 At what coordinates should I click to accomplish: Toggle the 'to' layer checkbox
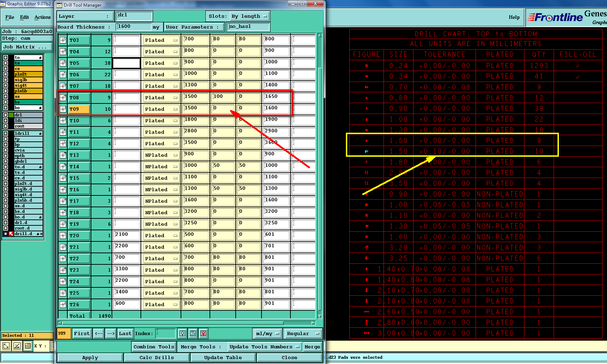point(6,57)
